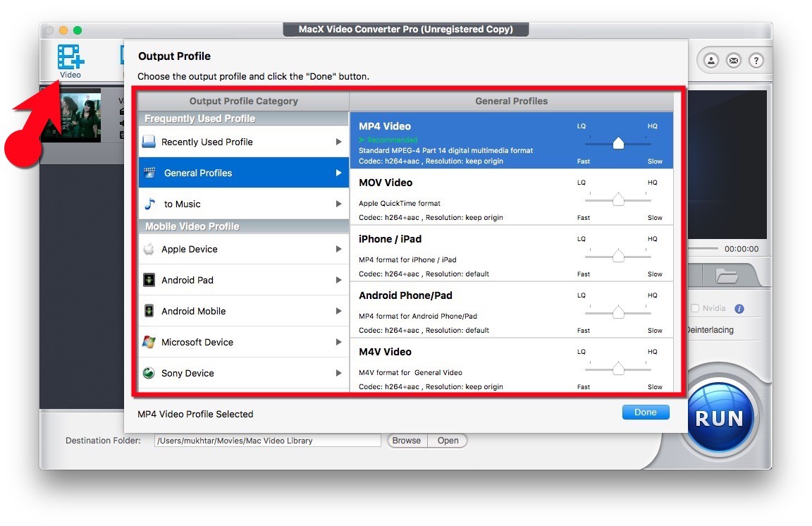Click the Recently Used Profile monitor icon
The height and width of the screenshot is (526, 812).
tap(149, 142)
